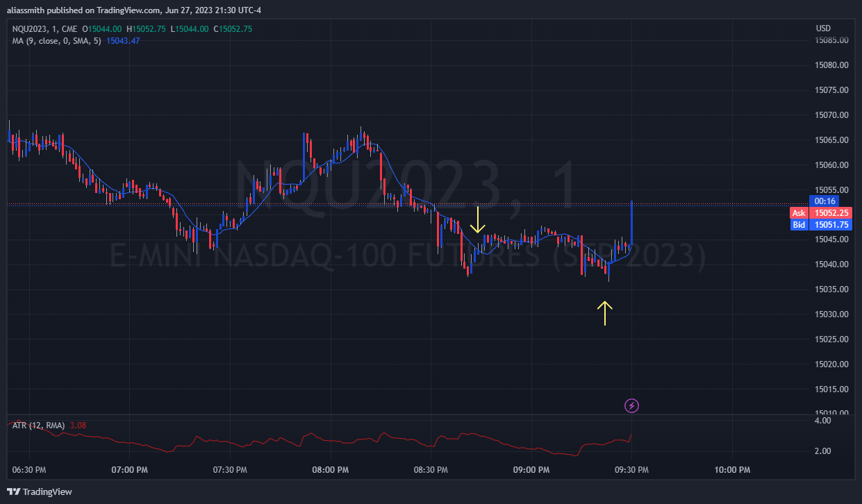Viewport: 862px width, 504px height.
Task: Click the 15040.00 price scale label
Action: tap(831, 264)
